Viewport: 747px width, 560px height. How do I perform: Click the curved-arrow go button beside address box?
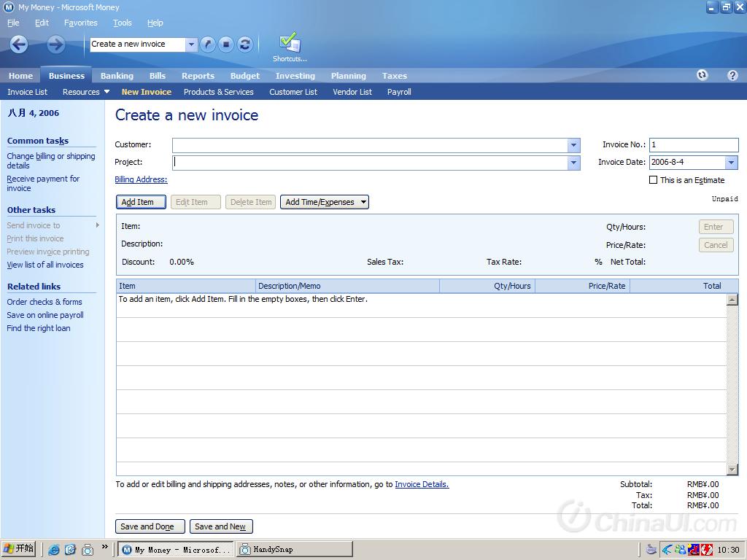(208, 44)
